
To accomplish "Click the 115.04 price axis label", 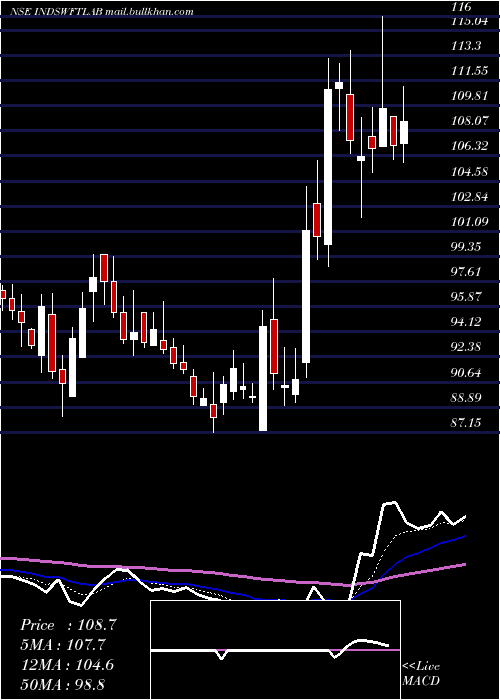I will point(469,21).
